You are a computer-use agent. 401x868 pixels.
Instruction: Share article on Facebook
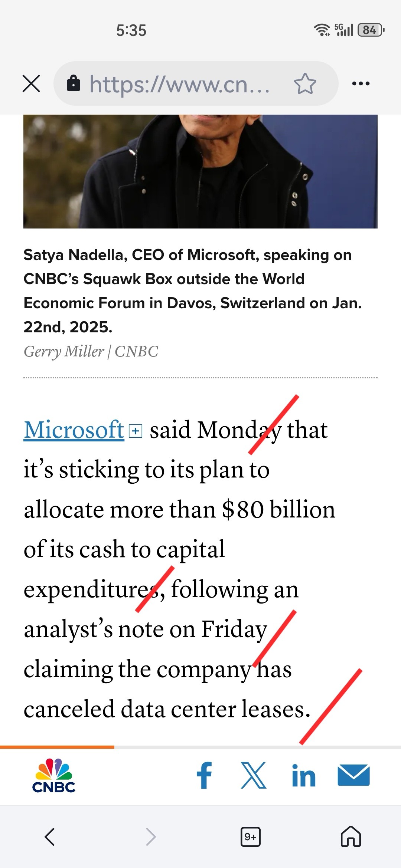click(x=204, y=776)
